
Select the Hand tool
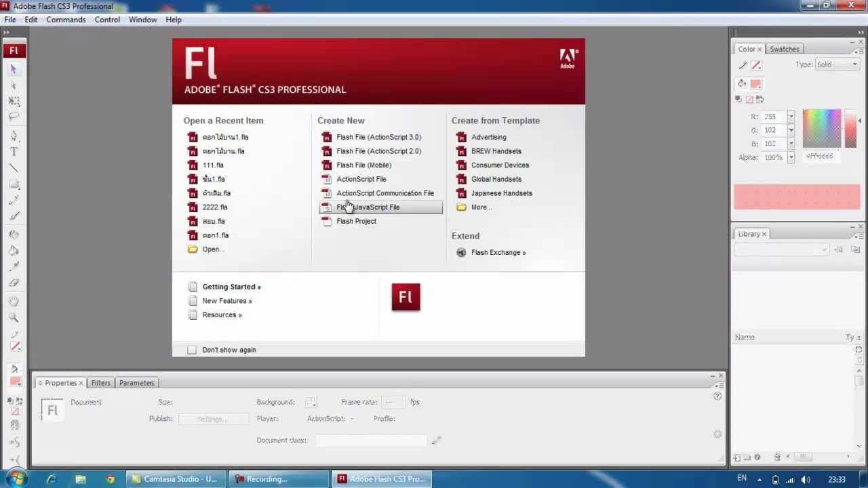(14, 301)
